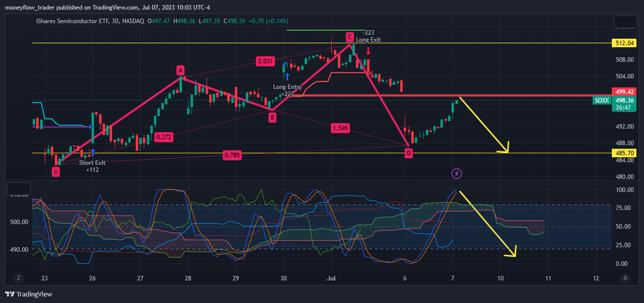This screenshot has width=644, height=303.
Task: Click the red 499.42 price level tag
Action: (623, 91)
